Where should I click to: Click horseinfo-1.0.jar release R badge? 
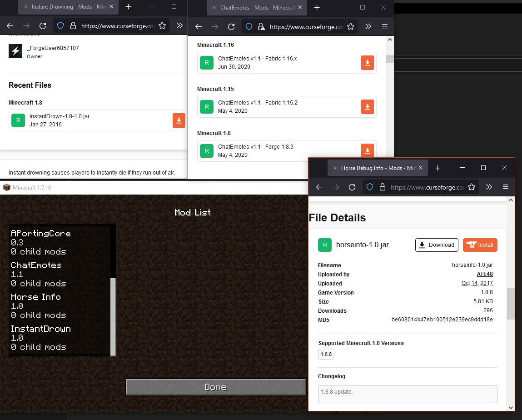[x=324, y=245]
